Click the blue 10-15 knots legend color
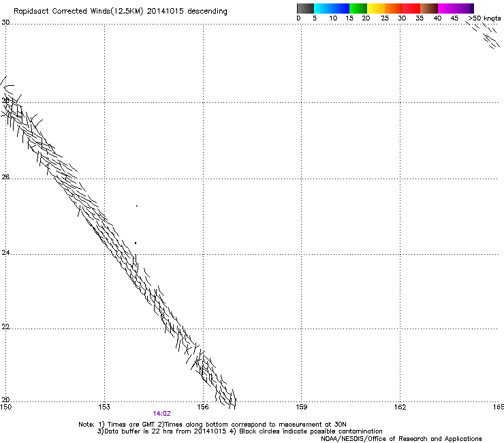The width and height of the screenshot is (504, 443). click(341, 8)
